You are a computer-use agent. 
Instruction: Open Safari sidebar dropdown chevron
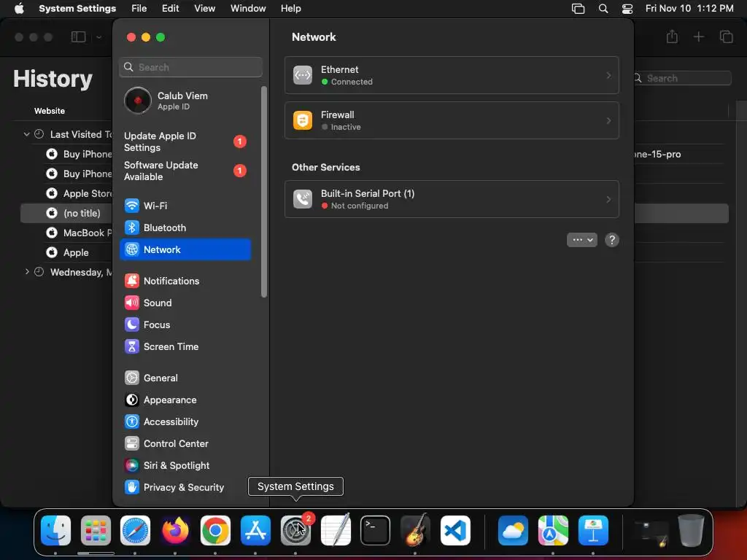pyautogui.click(x=98, y=37)
